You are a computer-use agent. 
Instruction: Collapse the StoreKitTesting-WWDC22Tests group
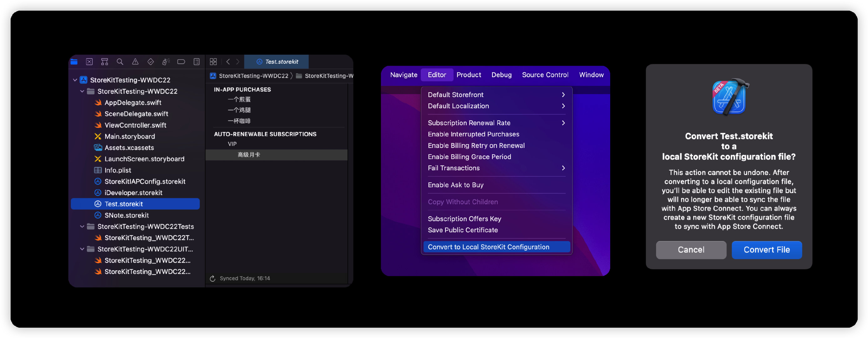[x=82, y=226]
